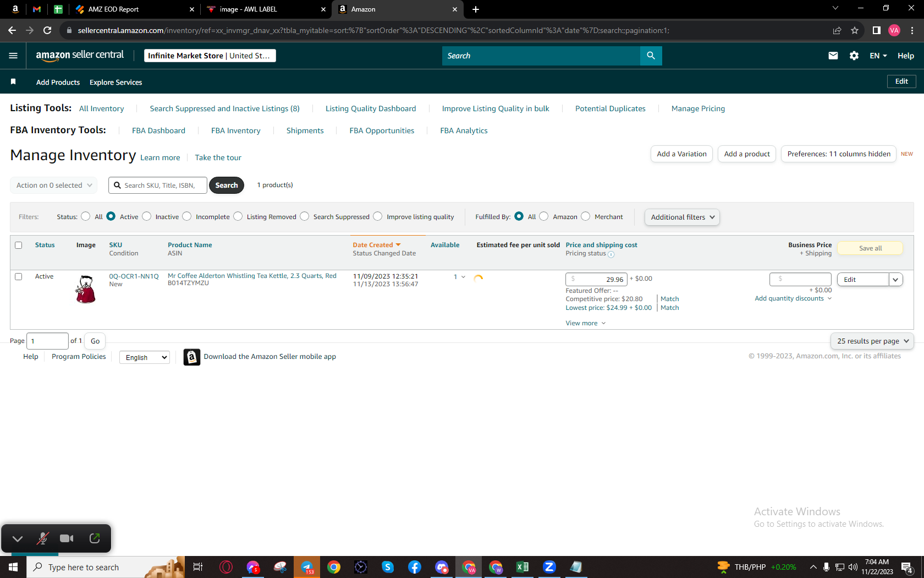The image size is (924, 578).
Task: Click the red tea kettle thumbnail
Action: click(86, 289)
